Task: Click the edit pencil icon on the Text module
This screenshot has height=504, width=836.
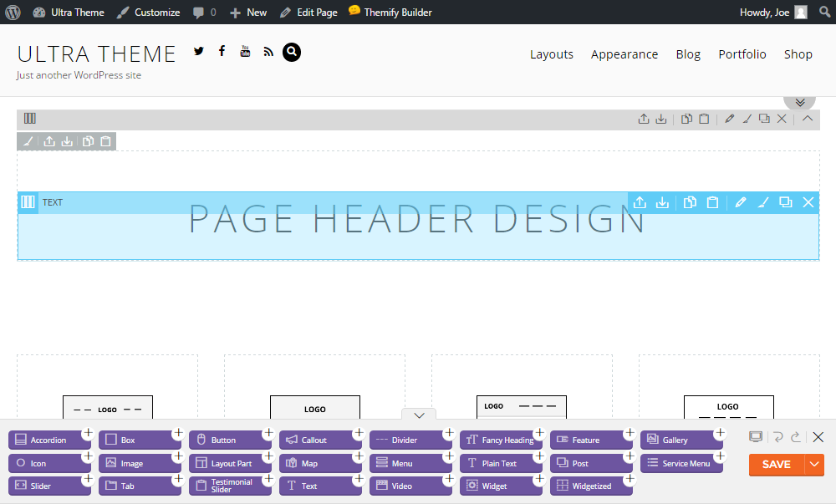Action: click(740, 202)
